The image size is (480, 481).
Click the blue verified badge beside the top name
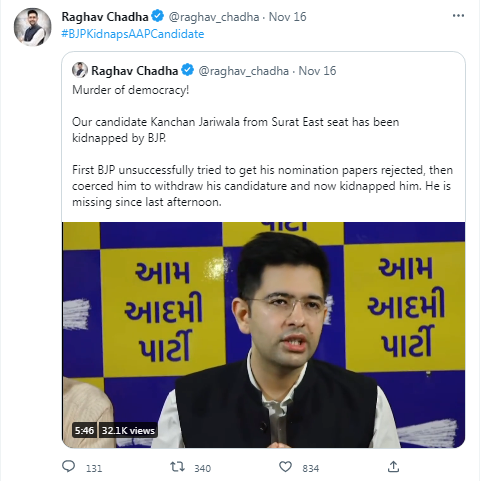coord(158,16)
